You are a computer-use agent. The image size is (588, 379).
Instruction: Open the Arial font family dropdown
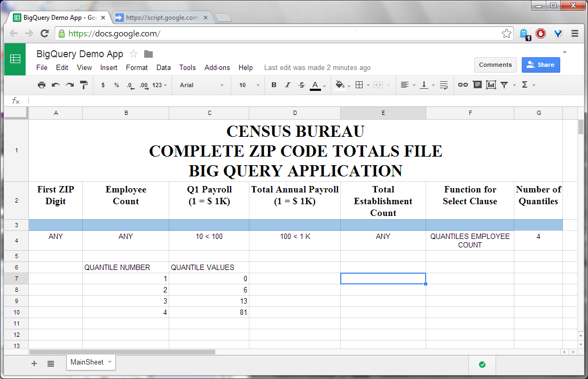click(x=202, y=85)
